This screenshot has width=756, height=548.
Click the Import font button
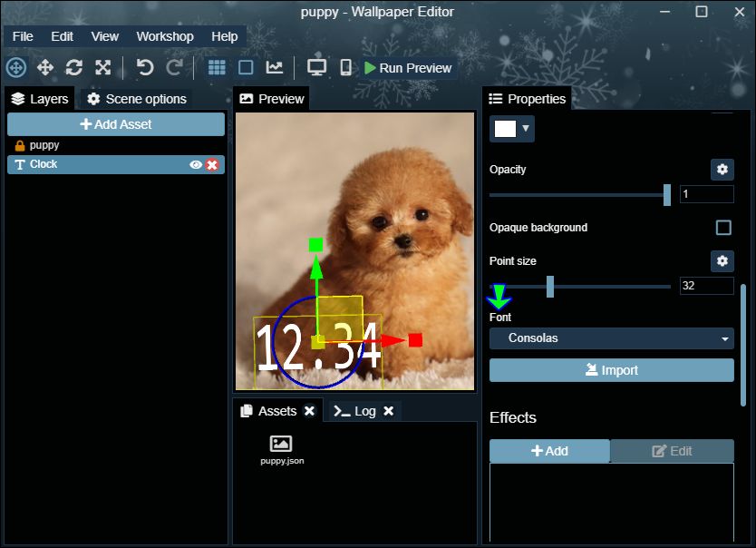tap(611, 370)
